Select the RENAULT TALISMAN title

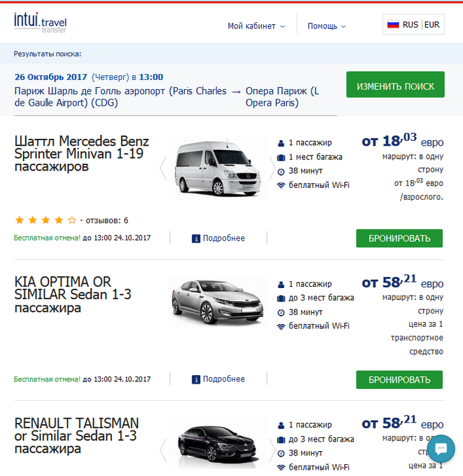click(x=77, y=436)
